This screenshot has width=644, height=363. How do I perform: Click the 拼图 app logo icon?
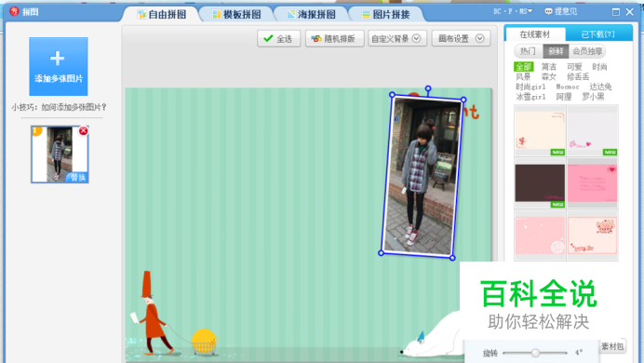click(14, 11)
